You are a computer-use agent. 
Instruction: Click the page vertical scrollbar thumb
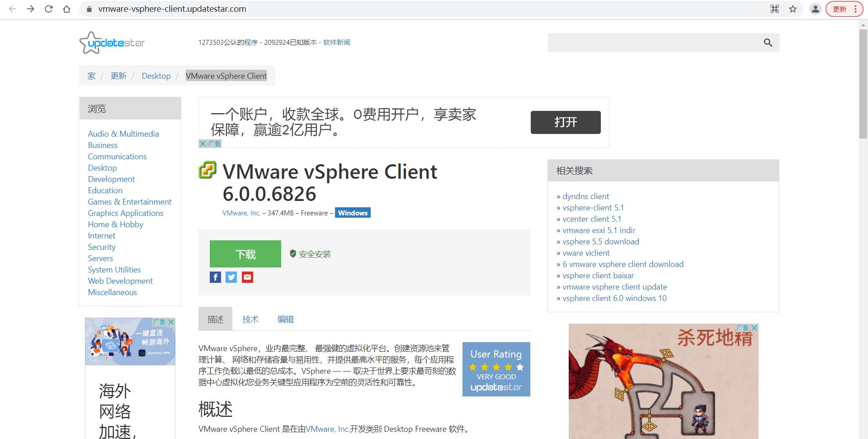[x=863, y=84]
